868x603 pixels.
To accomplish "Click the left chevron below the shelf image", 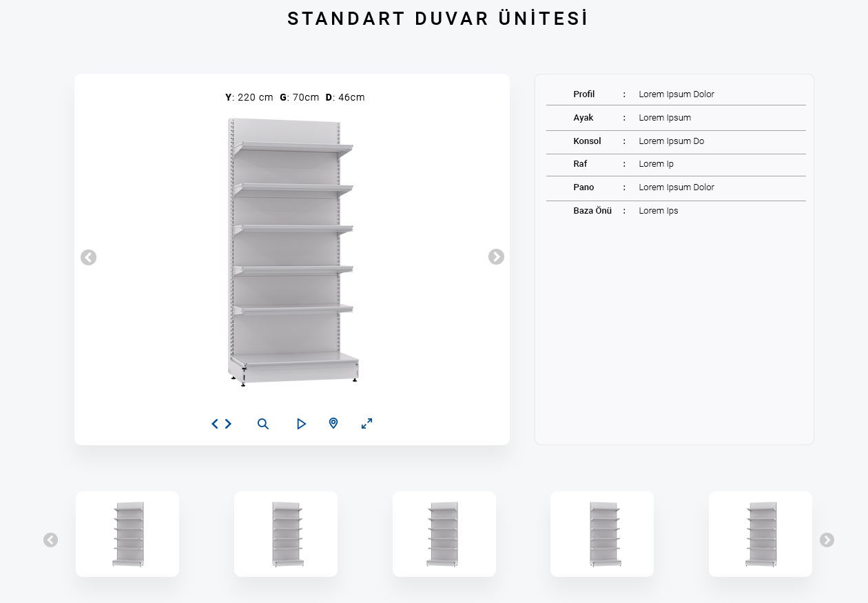I will click(x=215, y=424).
